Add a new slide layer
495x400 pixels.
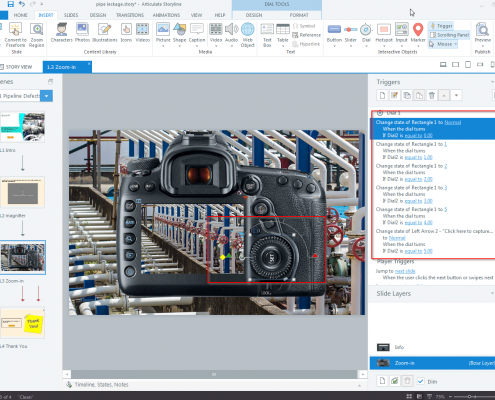pos(382,381)
